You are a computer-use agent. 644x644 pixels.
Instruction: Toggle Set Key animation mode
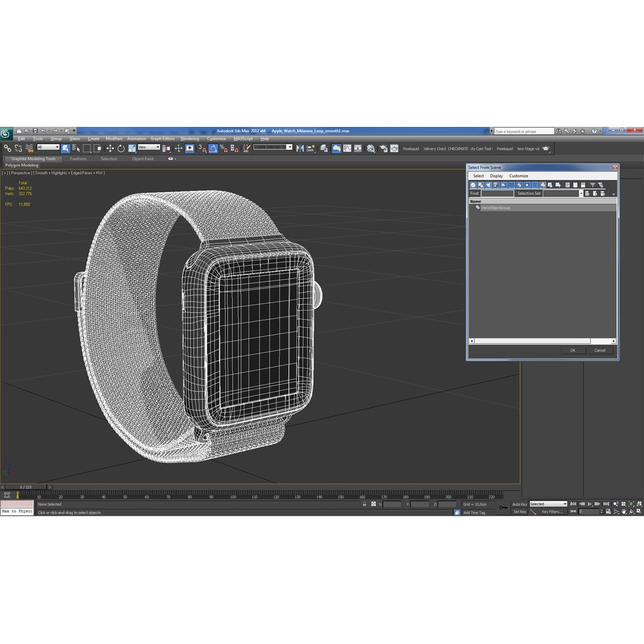click(x=519, y=512)
